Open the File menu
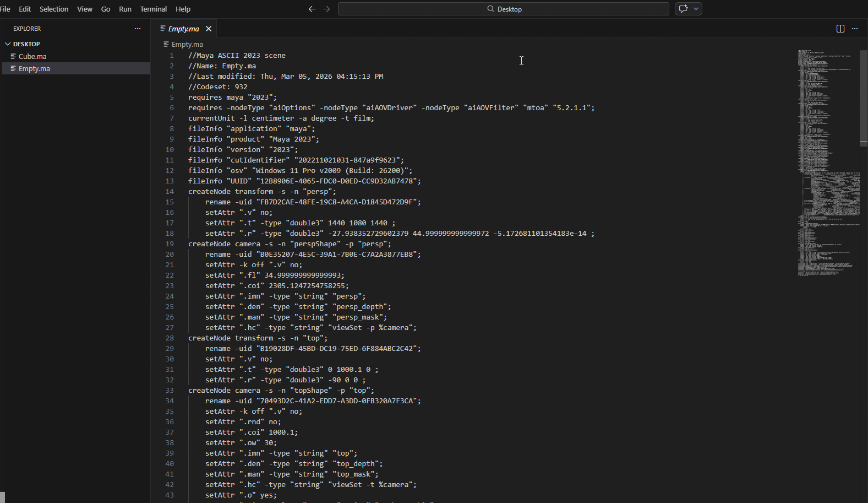 5,9
